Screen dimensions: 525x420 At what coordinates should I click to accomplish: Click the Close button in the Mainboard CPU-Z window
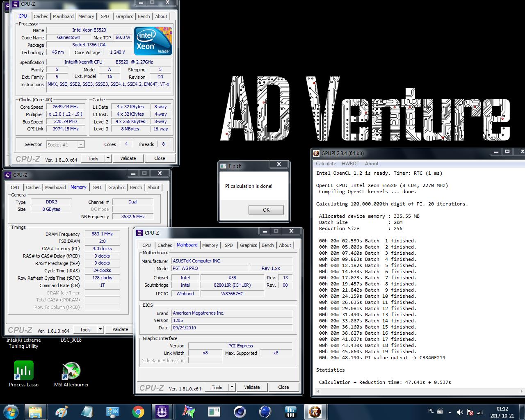(283, 387)
